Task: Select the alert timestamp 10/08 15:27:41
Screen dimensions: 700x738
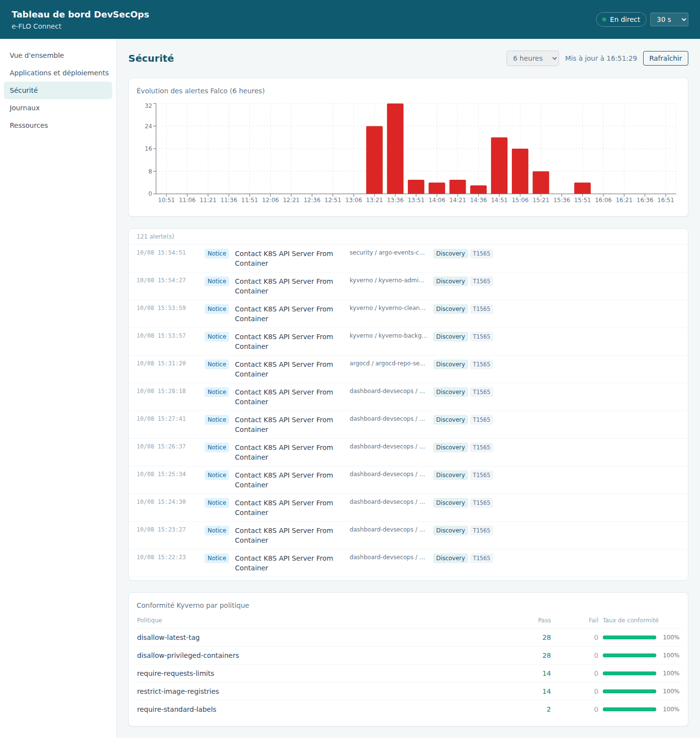Action: coord(161,419)
